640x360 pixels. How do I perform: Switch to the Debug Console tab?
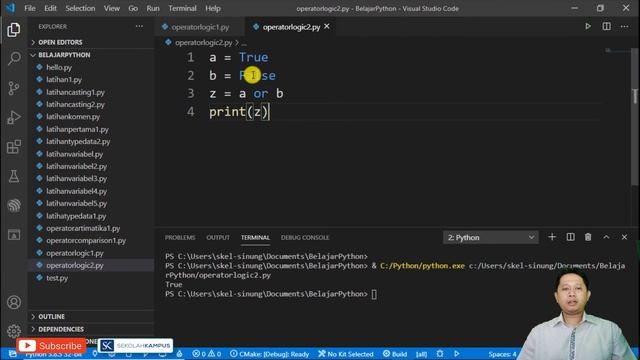[305, 238]
